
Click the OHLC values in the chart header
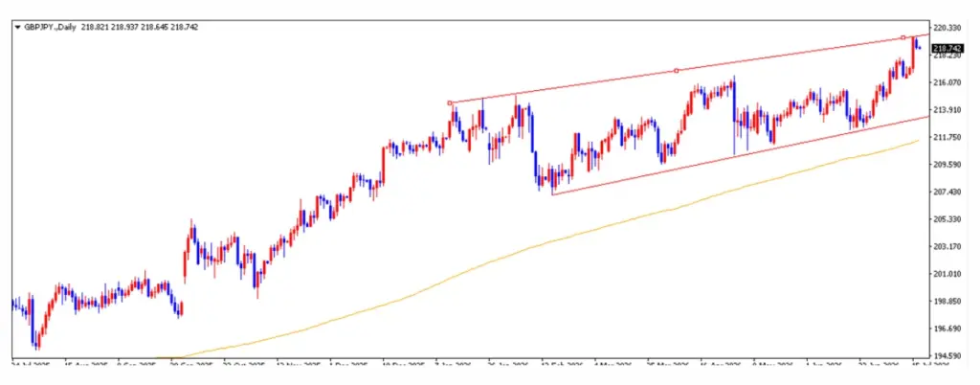pos(140,28)
